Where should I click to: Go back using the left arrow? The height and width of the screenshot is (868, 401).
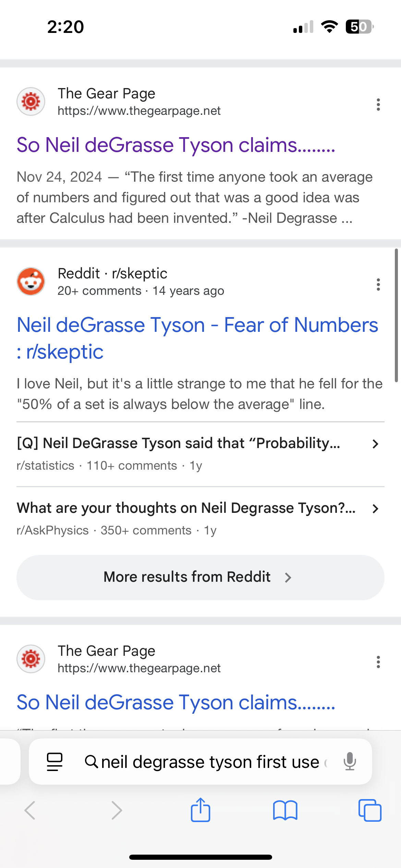pyautogui.click(x=30, y=810)
